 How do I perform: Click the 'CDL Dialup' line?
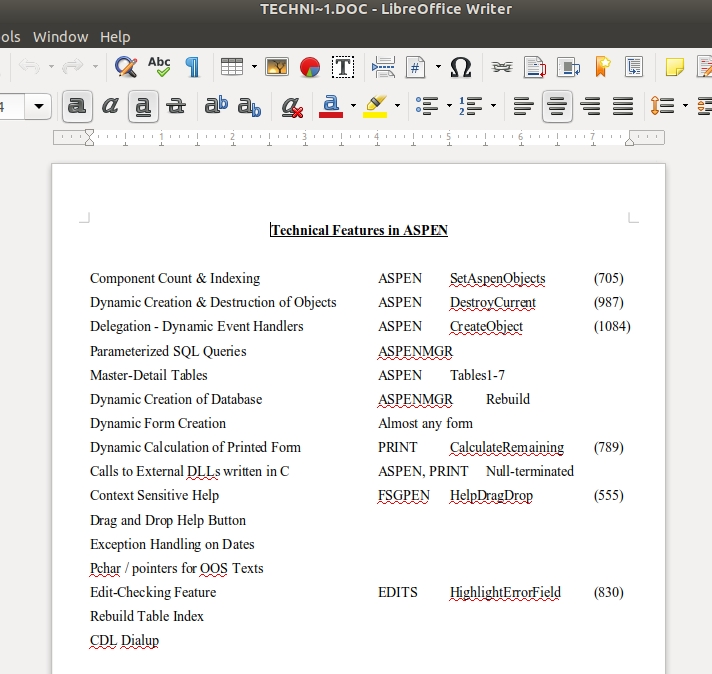click(124, 640)
